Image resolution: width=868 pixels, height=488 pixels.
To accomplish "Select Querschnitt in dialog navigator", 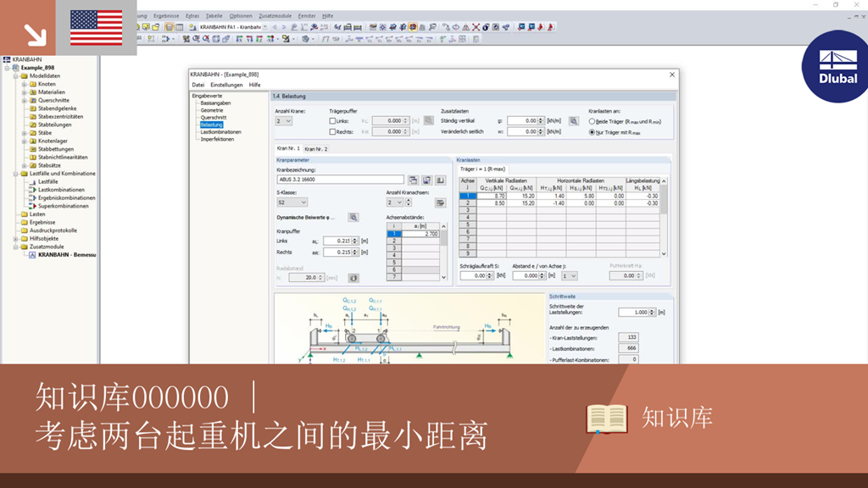I will tap(213, 117).
